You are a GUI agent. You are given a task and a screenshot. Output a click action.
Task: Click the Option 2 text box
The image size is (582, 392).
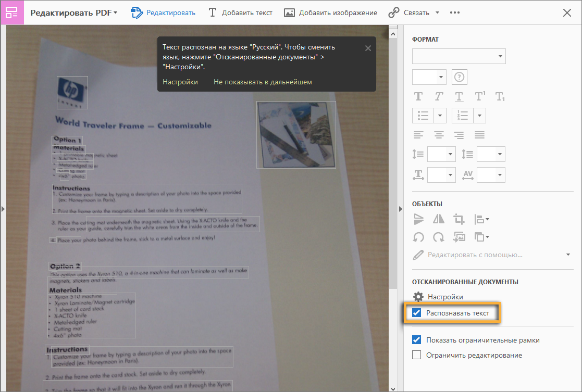pos(65,266)
